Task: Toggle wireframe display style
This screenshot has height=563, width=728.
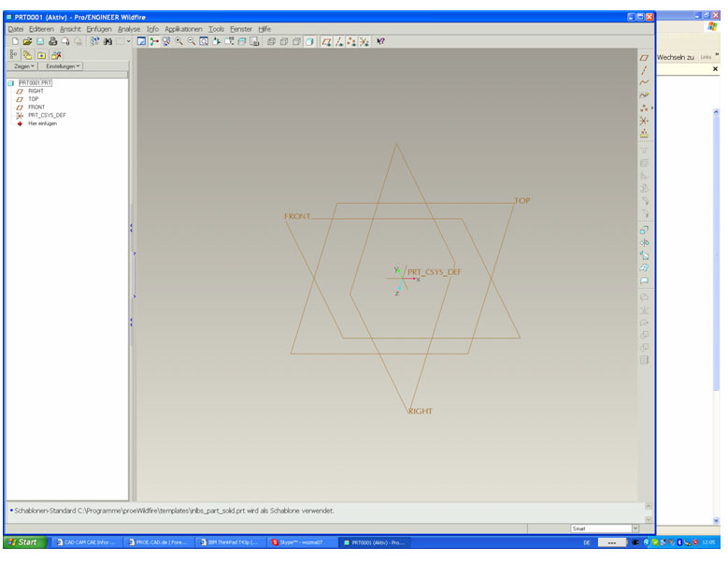Action: (x=272, y=41)
